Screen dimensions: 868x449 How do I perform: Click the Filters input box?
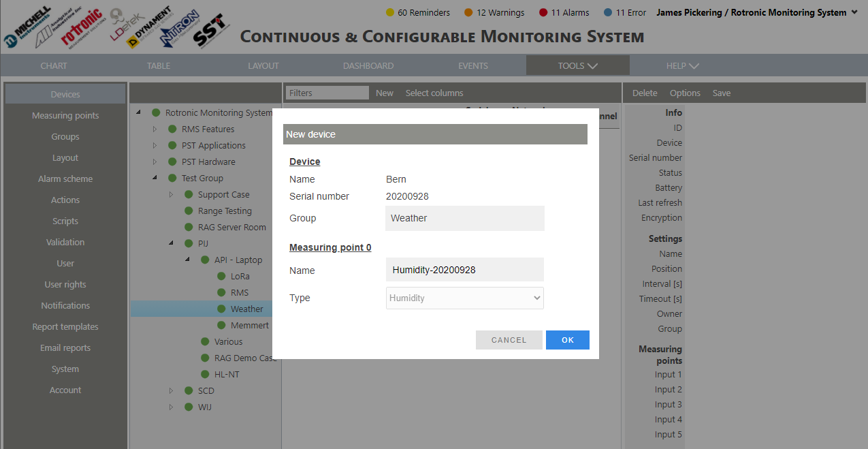[327, 93]
